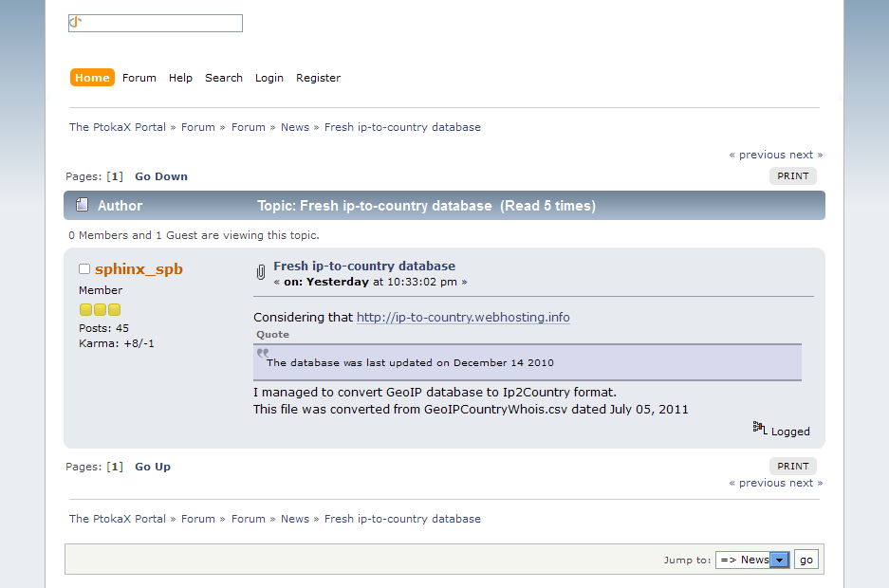Screen dimensions: 889x588
Task: Click the quote marks icon in quote box
Action: [x=263, y=353]
